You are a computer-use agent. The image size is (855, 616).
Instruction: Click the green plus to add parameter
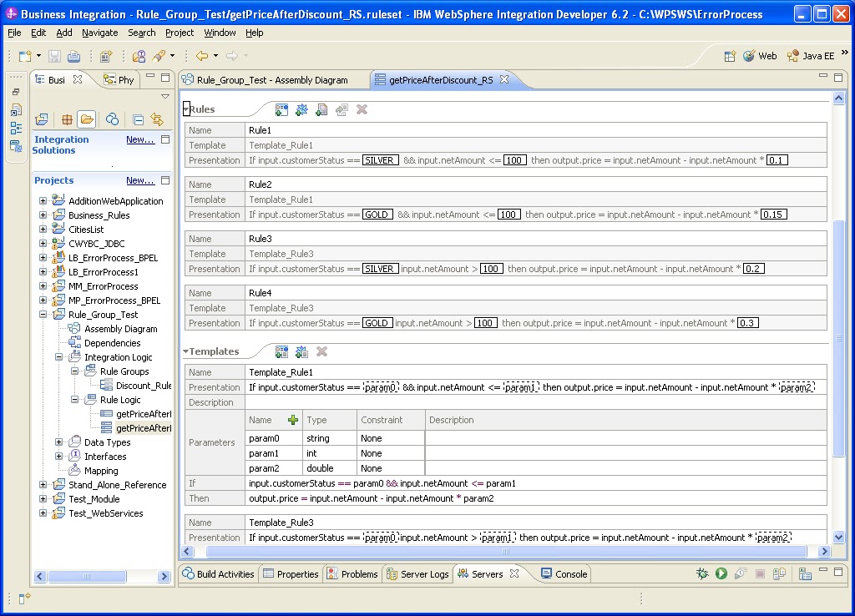pos(293,420)
